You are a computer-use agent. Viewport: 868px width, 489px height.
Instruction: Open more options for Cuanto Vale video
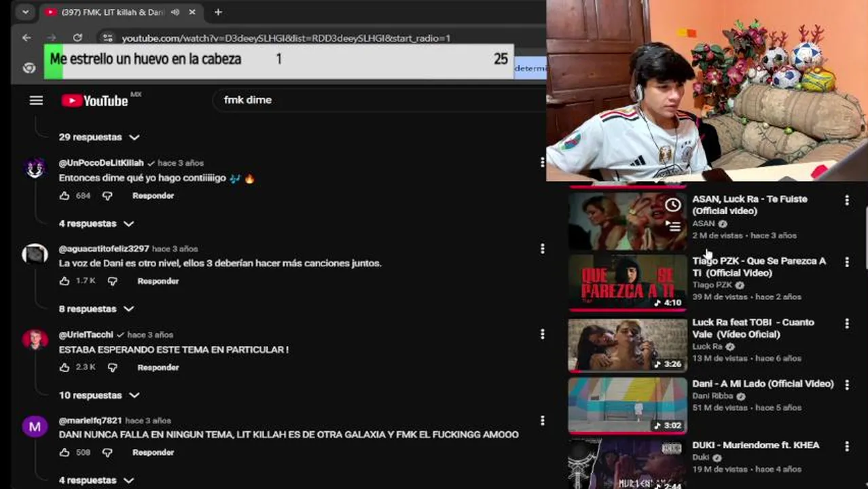click(846, 323)
